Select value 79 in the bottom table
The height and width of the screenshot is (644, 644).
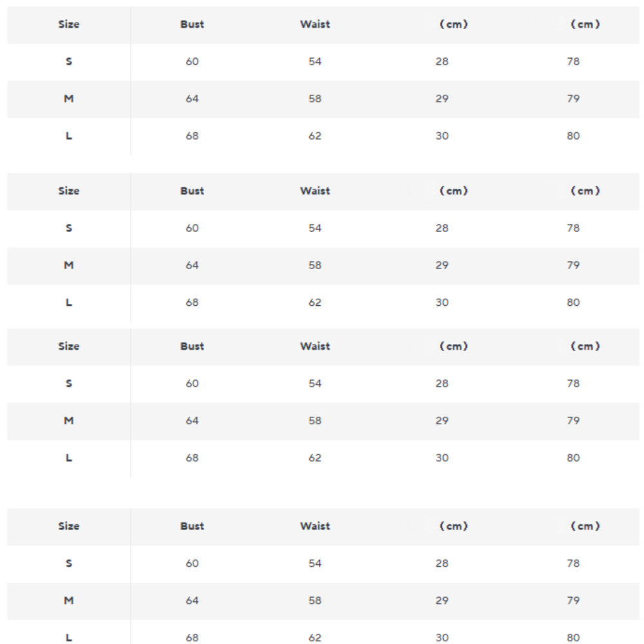(x=573, y=601)
